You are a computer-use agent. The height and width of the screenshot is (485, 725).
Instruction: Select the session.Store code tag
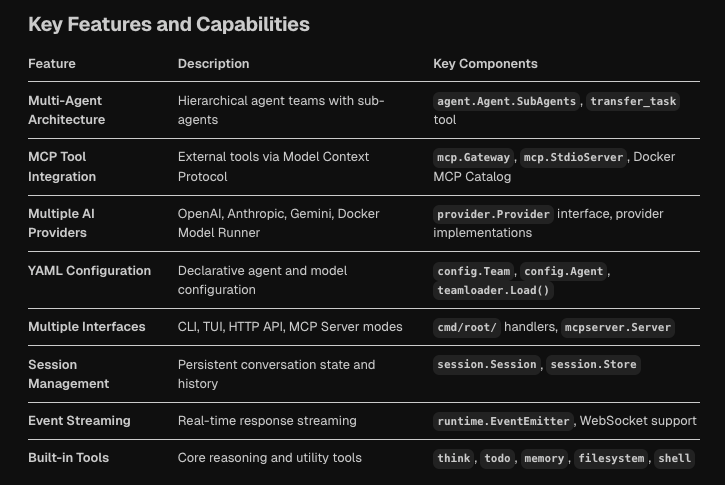(593, 365)
